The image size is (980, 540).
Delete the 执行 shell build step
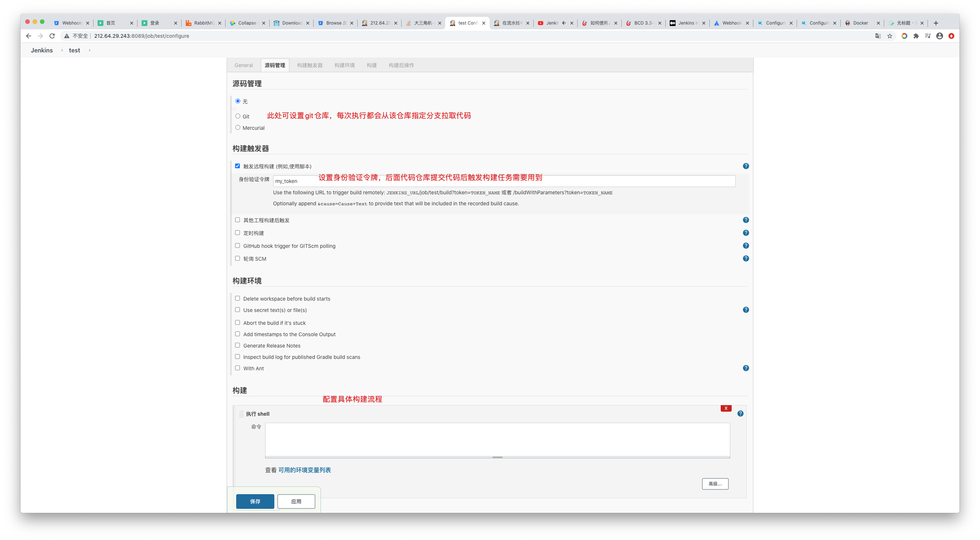pyautogui.click(x=725, y=408)
